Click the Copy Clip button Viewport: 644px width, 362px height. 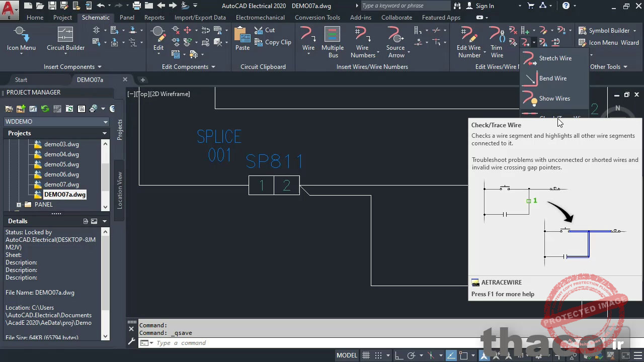click(x=273, y=42)
